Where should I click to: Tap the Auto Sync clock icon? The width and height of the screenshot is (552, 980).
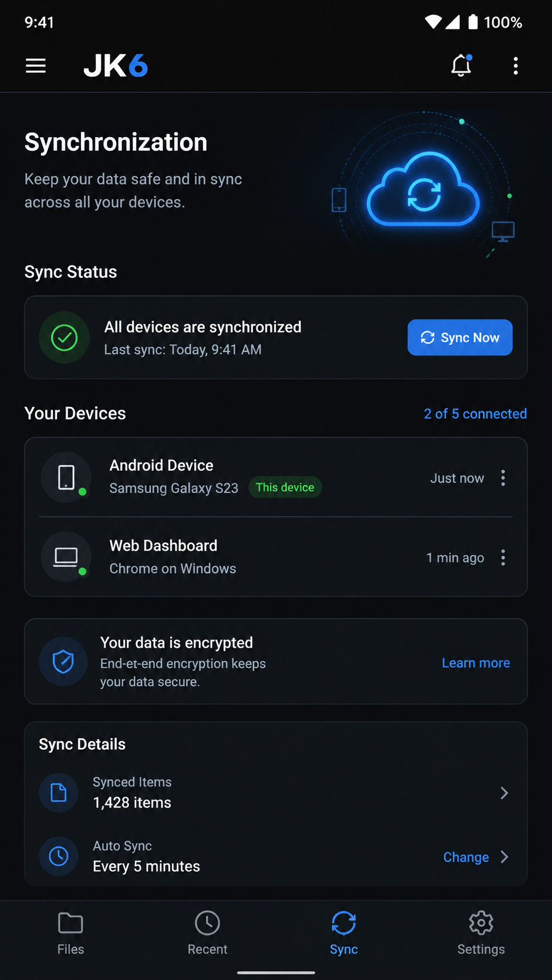coord(59,856)
